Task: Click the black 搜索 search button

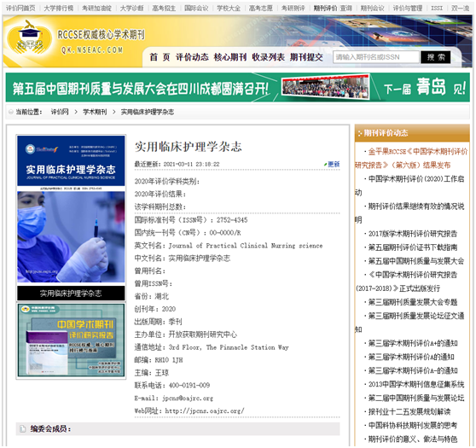Action: [x=436, y=57]
